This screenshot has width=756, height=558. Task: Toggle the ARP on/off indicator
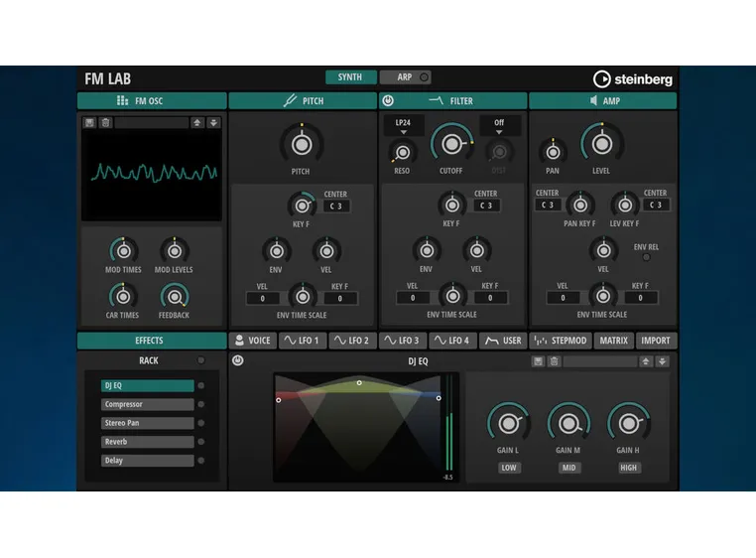tap(424, 77)
